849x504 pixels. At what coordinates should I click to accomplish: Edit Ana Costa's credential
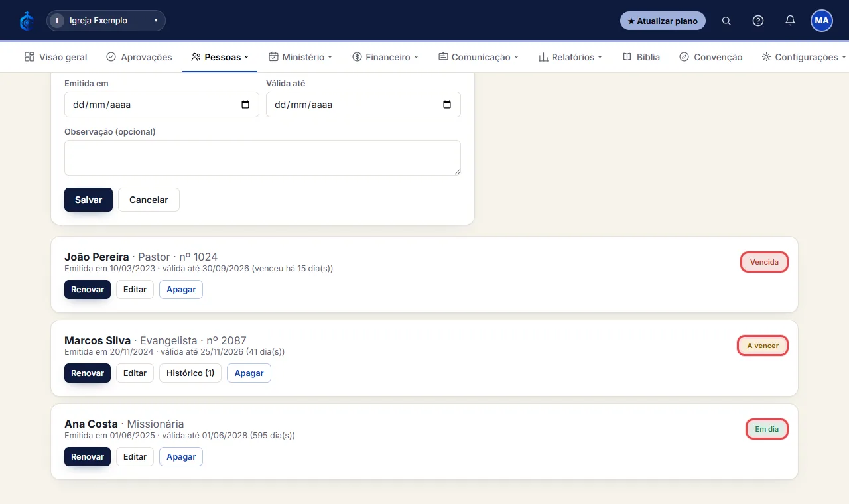135,457
